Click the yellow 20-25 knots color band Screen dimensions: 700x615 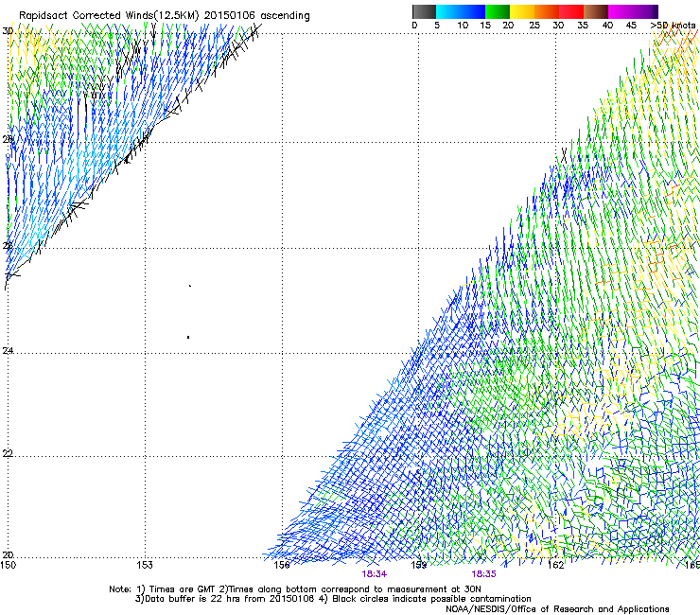point(522,11)
